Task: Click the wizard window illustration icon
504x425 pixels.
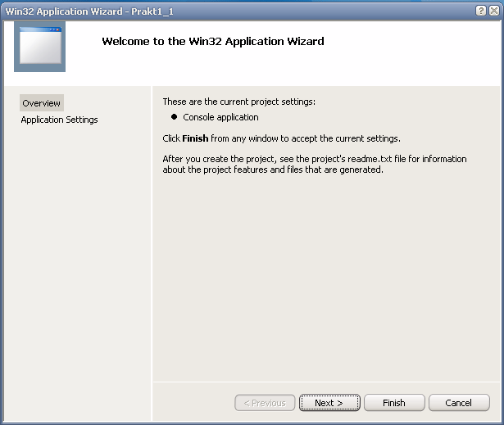Action: tap(40, 47)
